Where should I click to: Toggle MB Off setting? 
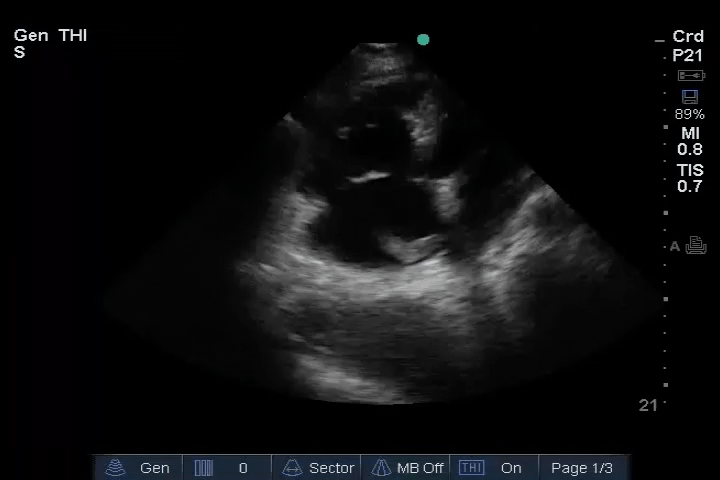(420, 468)
